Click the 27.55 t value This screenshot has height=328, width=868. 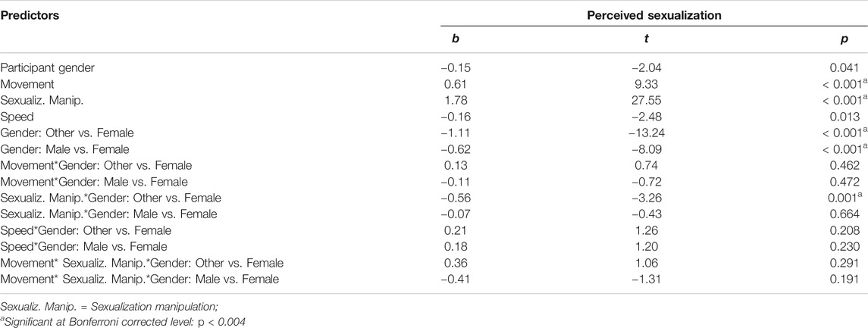655,101
